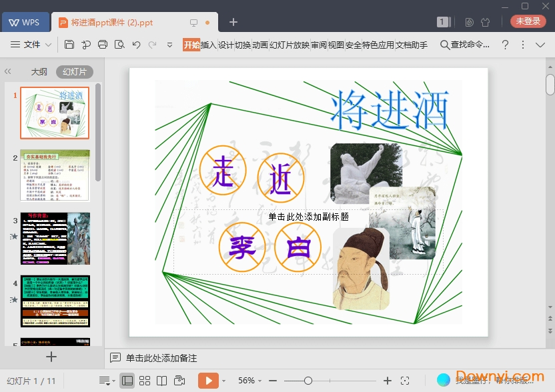This screenshot has width=555, height=392.
Task: Toggle Normal view in the status bar
Action: tap(127, 380)
